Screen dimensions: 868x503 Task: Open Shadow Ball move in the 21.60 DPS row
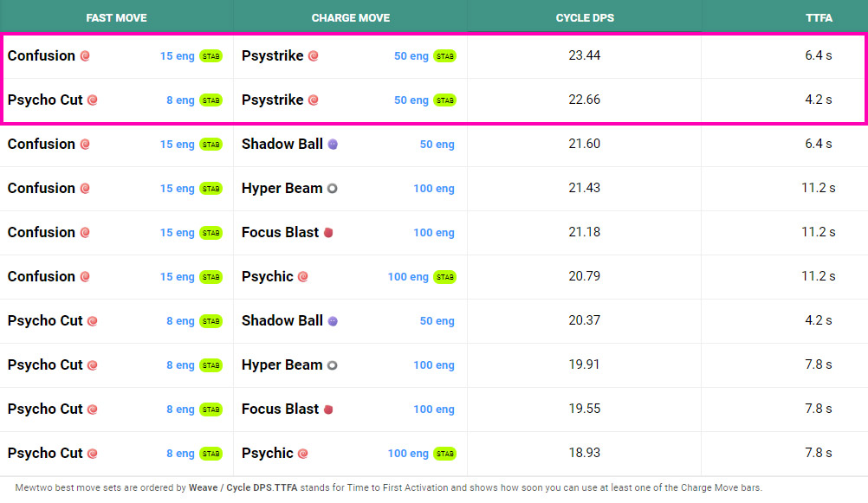pyautogui.click(x=282, y=144)
